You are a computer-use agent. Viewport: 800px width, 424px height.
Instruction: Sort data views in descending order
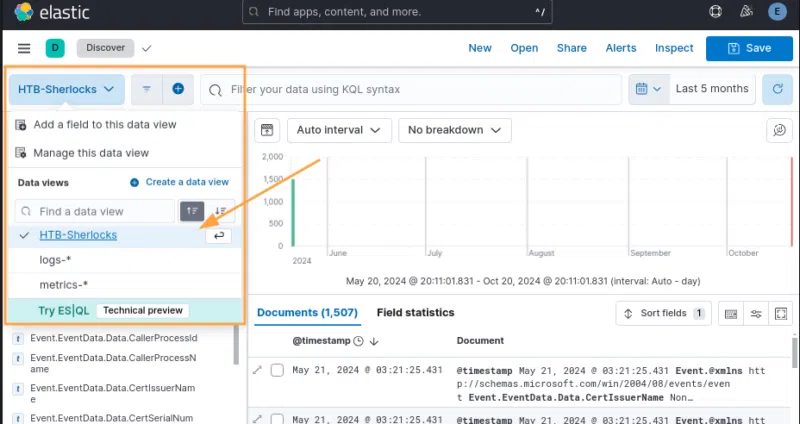[221, 211]
